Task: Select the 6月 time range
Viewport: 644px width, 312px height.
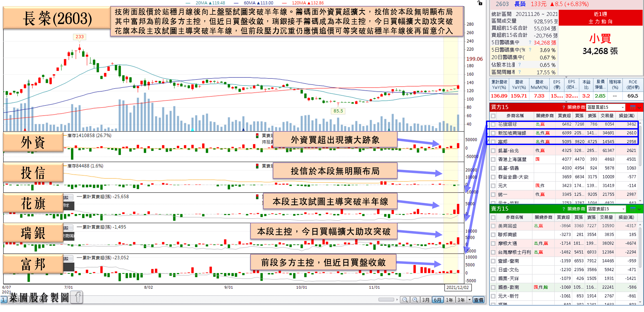Action: pyautogui.click(x=437, y=300)
